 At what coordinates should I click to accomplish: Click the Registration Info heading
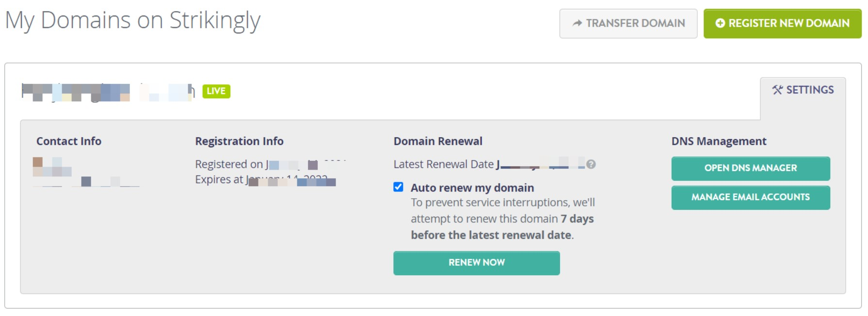click(x=239, y=141)
